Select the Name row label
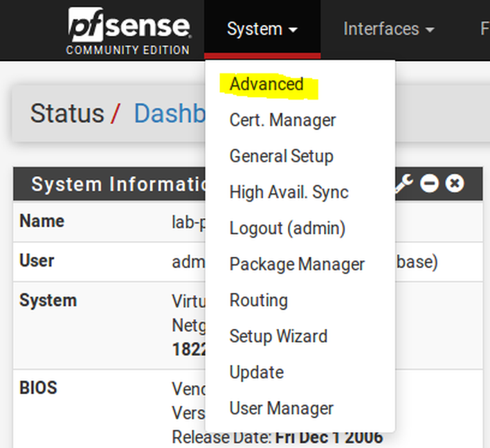This screenshot has width=490, height=448. 42,221
